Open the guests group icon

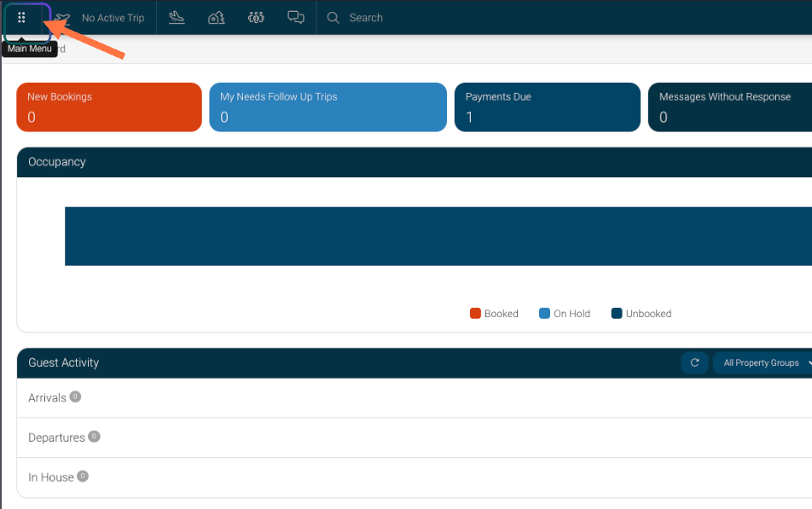(x=256, y=18)
